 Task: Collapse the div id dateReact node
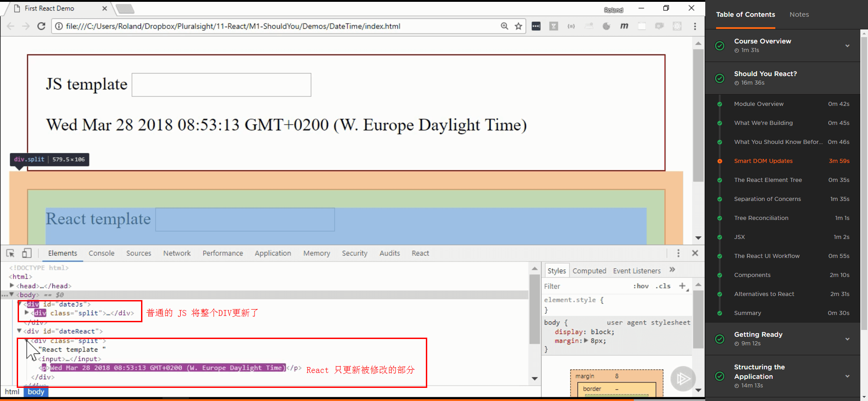[x=19, y=331]
